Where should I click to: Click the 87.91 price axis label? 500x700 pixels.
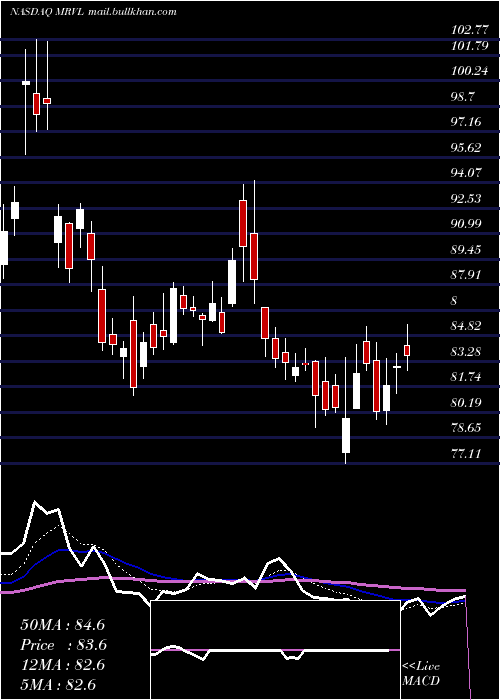point(466,275)
